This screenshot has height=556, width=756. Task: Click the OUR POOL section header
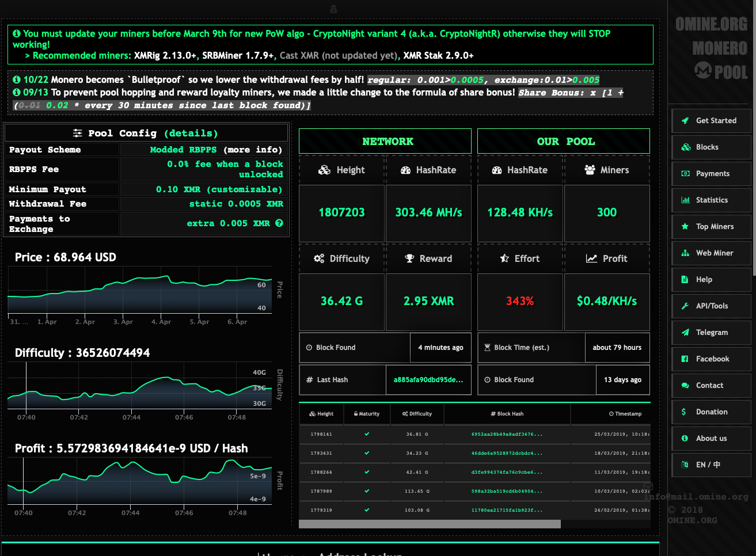pos(564,141)
